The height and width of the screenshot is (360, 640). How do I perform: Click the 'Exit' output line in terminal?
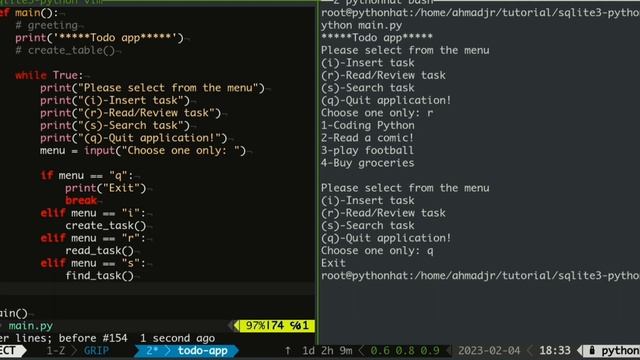click(333, 263)
